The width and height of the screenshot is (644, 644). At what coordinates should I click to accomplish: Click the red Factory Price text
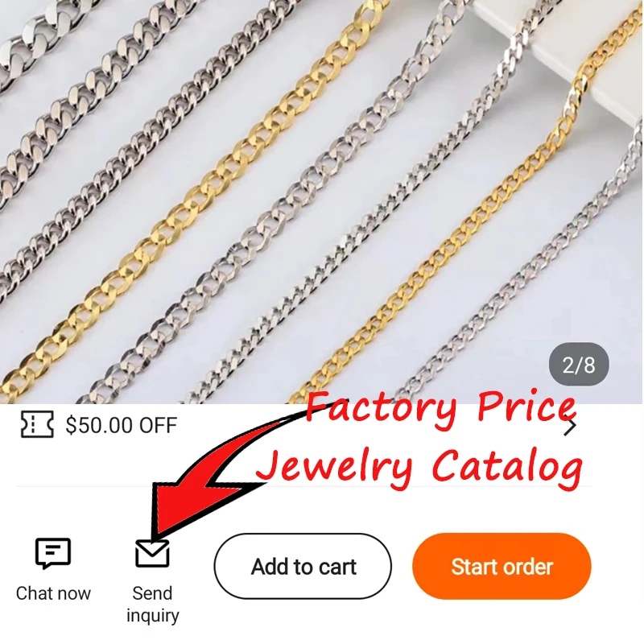click(x=441, y=407)
